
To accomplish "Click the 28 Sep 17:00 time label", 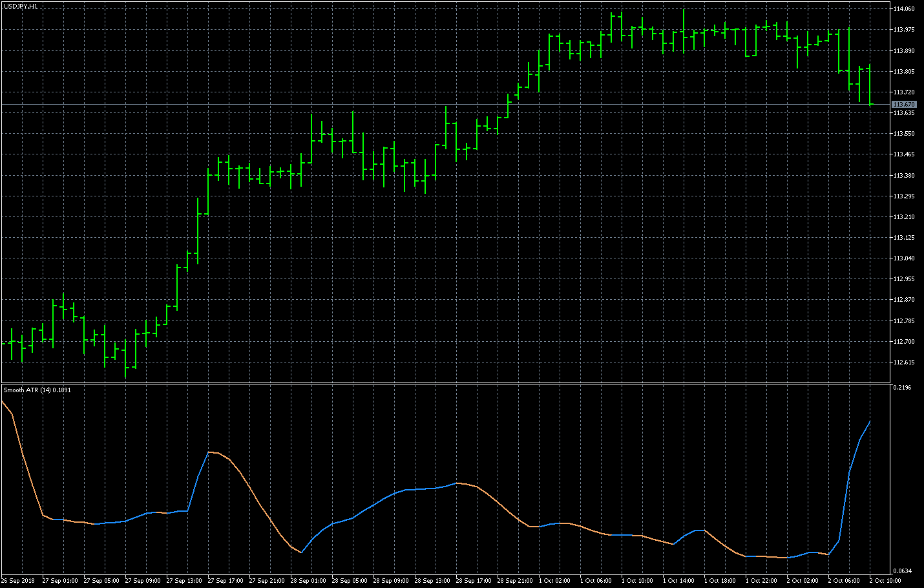I will pyautogui.click(x=474, y=581).
